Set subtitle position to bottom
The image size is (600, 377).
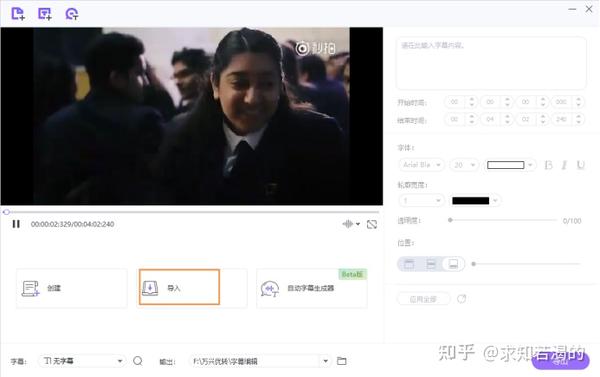pyautogui.click(x=453, y=264)
